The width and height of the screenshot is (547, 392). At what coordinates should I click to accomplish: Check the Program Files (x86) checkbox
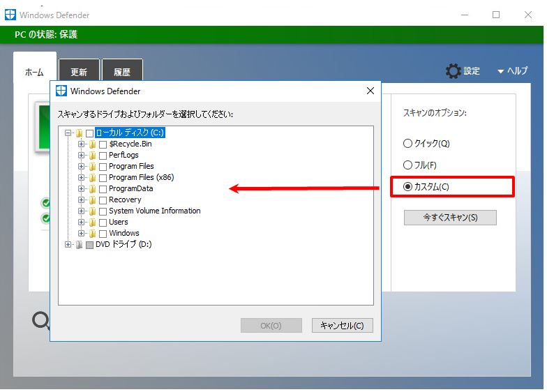click(x=103, y=178)
